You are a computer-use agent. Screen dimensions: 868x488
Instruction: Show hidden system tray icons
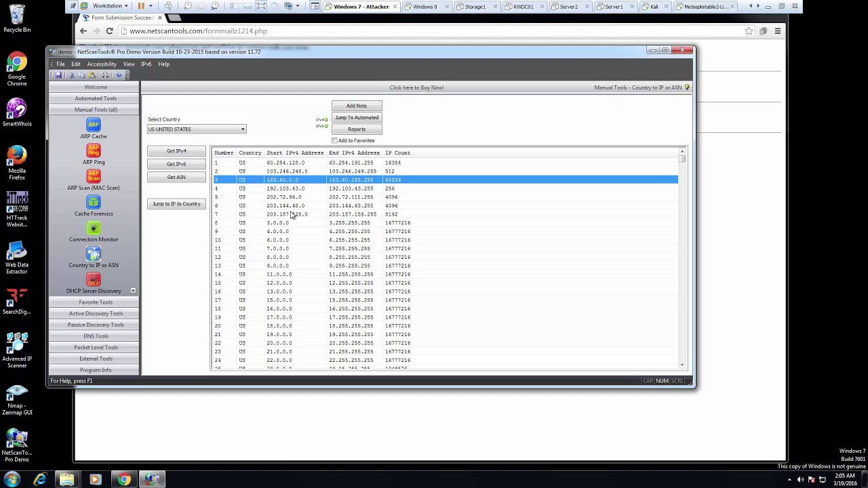[x=791, y=480]
